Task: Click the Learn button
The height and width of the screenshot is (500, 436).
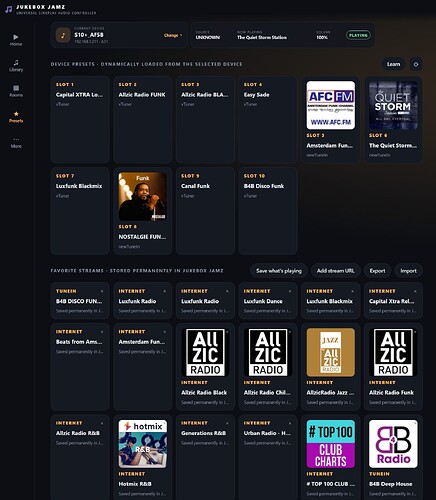Action: pyautogui.click(x=393, y=64)
